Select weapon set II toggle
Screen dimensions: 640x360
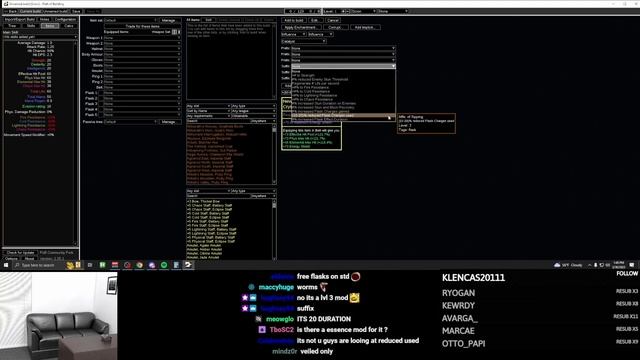tap(179, 32)
